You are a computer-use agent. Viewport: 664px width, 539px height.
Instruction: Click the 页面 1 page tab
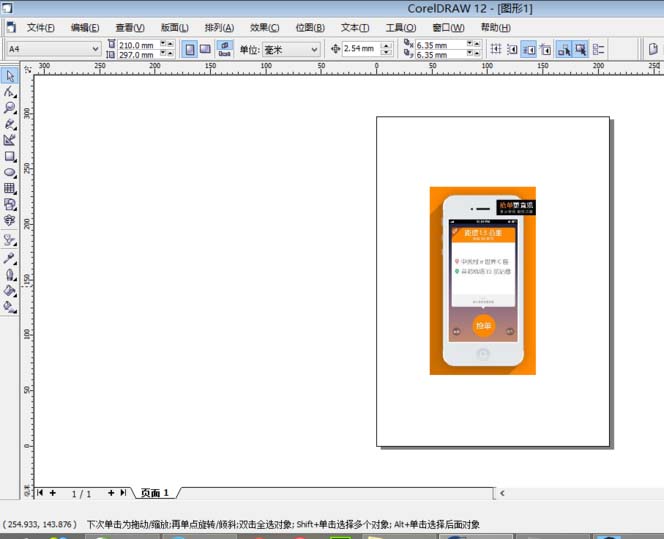[154, 493]
